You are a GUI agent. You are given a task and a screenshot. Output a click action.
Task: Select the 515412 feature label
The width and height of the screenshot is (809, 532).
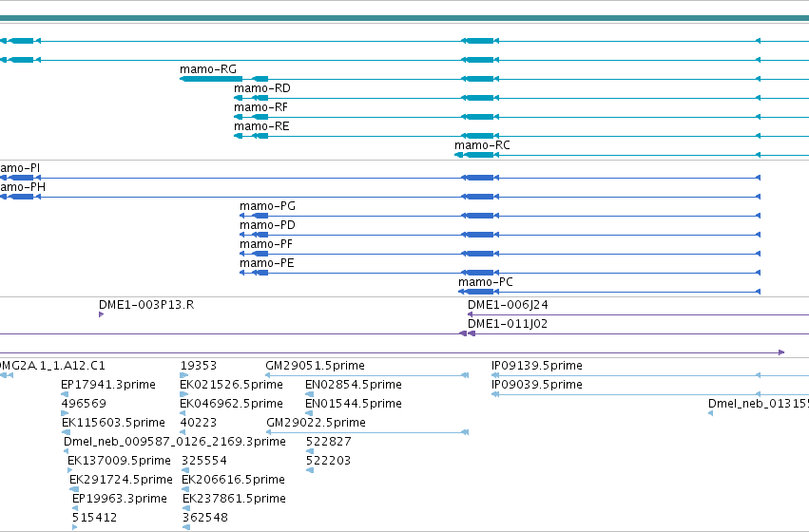pos(94,518)
